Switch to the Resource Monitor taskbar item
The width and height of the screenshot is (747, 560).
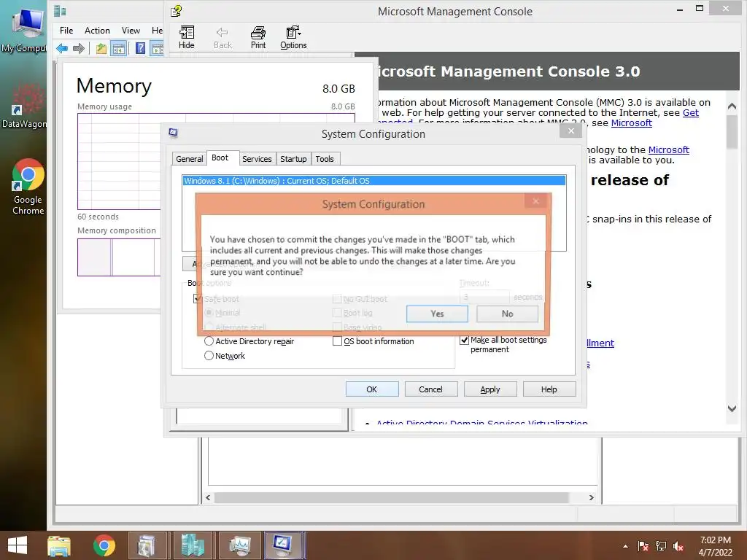point(239,545)
